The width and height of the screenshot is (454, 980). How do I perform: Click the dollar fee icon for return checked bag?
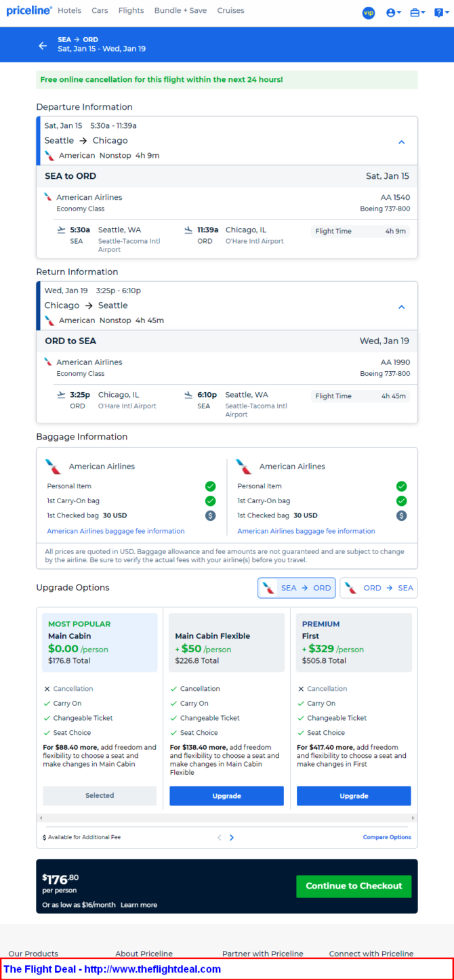click(x=401, y=515)
